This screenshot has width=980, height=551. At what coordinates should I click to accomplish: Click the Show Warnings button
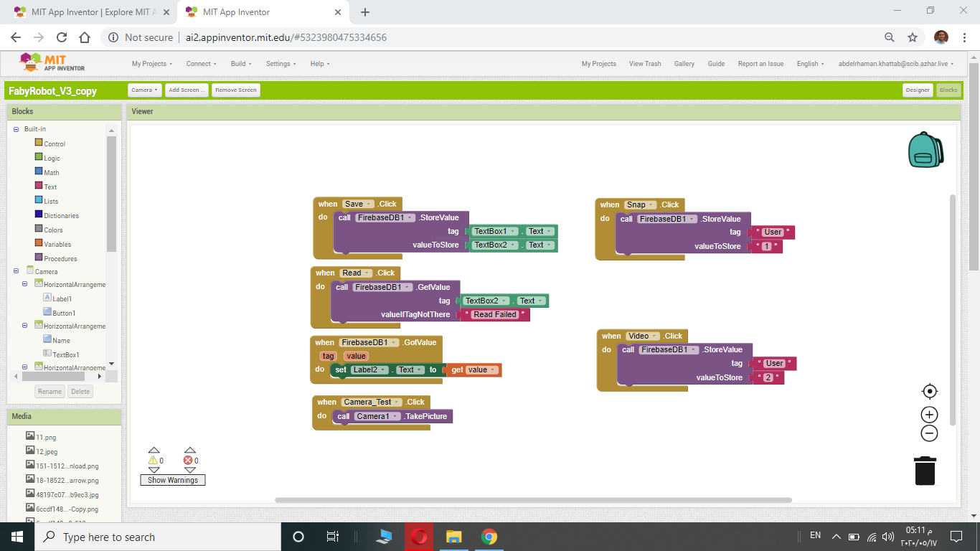[173, 480]
